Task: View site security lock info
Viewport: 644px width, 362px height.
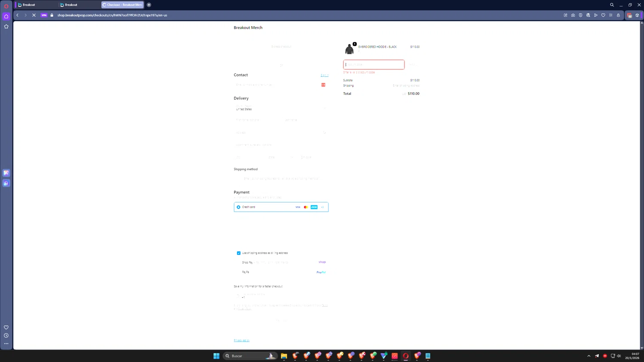Action: coord(52,15)
